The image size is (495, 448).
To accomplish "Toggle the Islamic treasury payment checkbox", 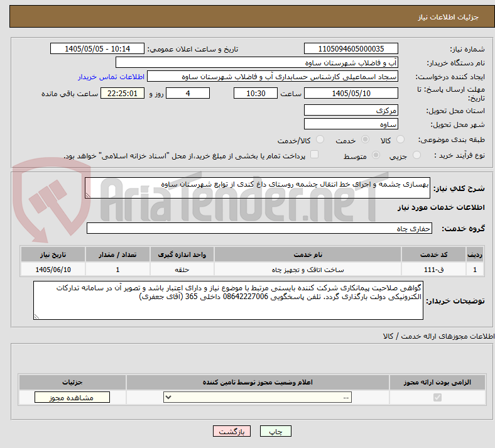I will point(315,155).
